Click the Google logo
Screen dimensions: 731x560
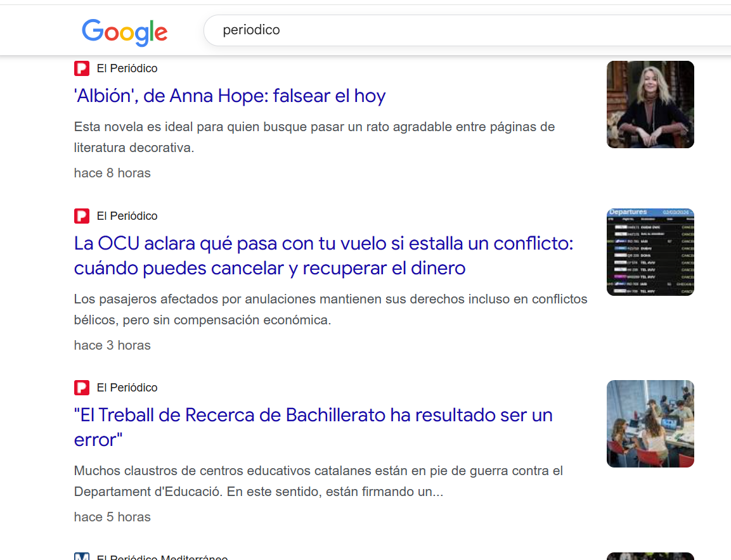[124, 32]
